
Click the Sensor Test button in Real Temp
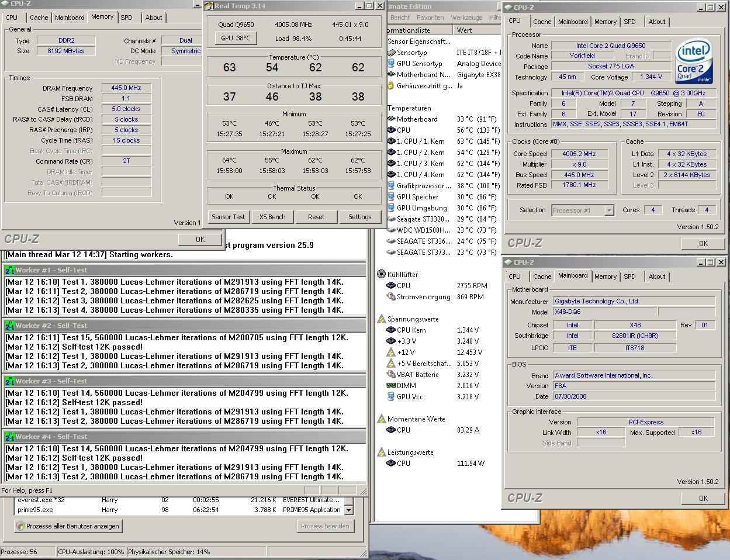[229, 217]
